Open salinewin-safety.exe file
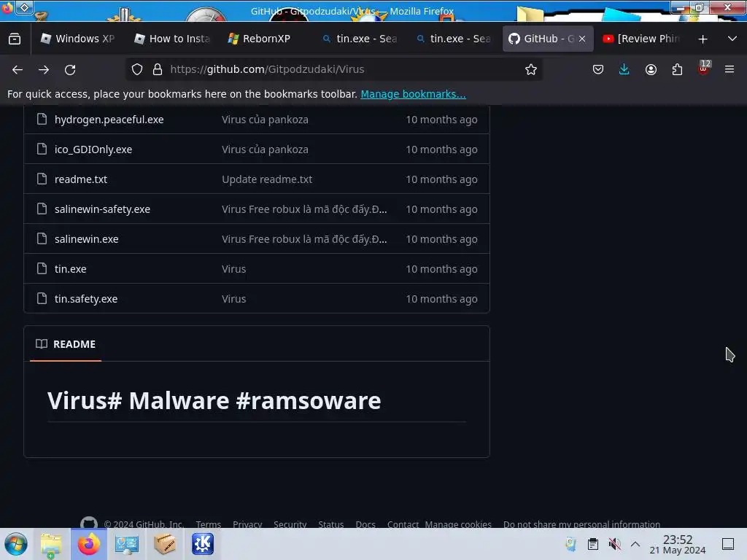The image size is (747, 560). (102, 209)
